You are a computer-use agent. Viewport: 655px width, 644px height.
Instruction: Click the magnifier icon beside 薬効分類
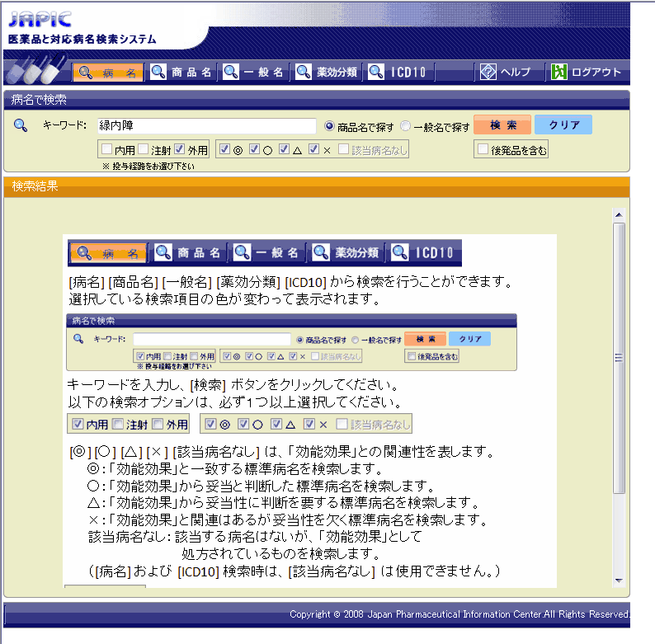(304, 73)
